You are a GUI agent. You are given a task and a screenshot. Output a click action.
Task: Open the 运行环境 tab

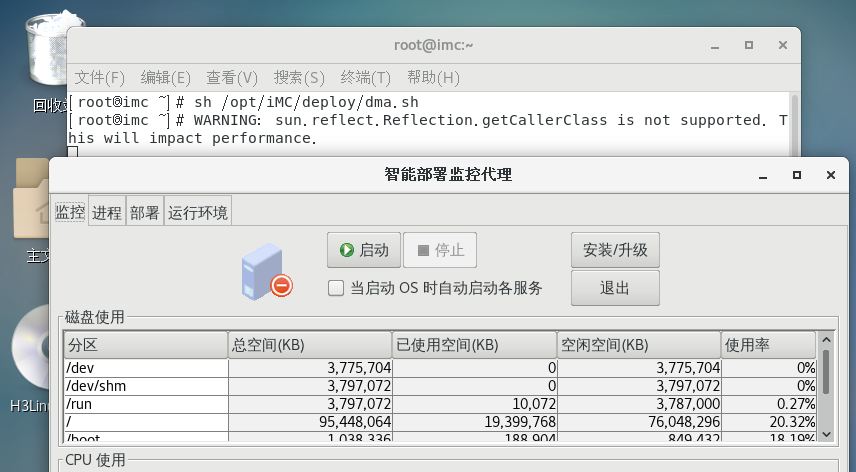coord(198,212)
